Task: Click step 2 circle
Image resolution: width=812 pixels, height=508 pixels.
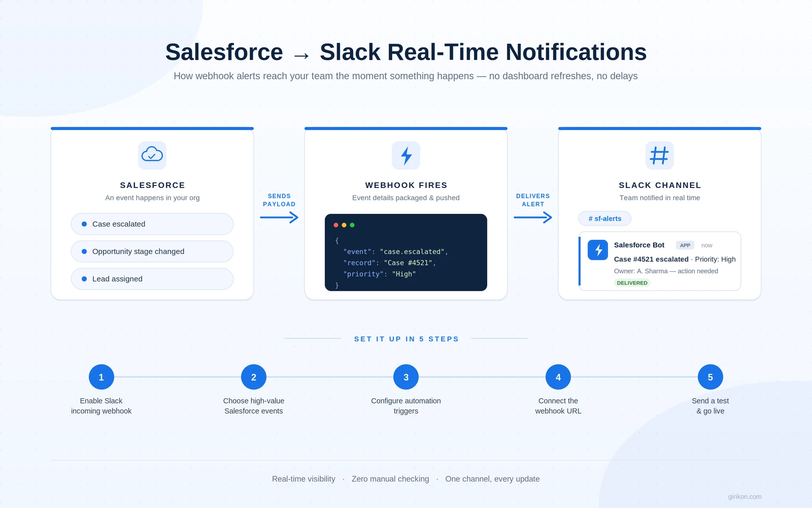Action: (254, 377)
